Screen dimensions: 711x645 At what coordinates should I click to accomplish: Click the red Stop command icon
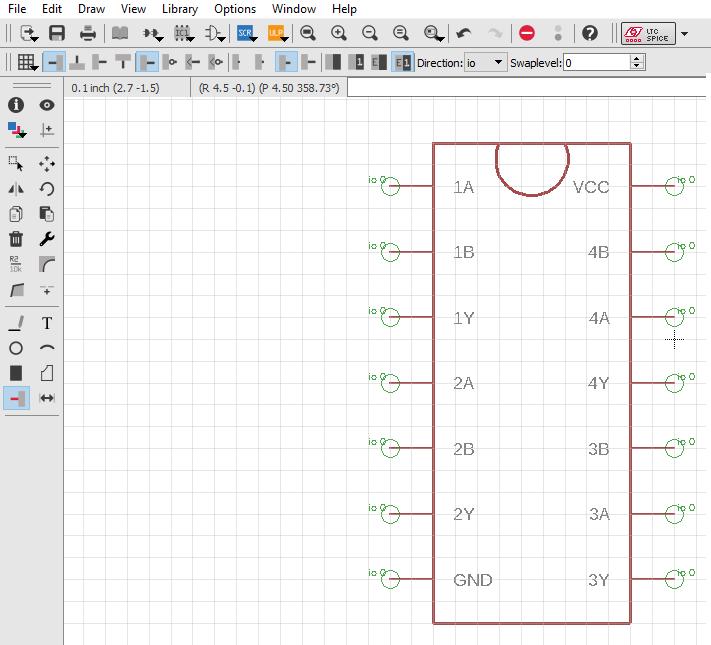(527, 33)
